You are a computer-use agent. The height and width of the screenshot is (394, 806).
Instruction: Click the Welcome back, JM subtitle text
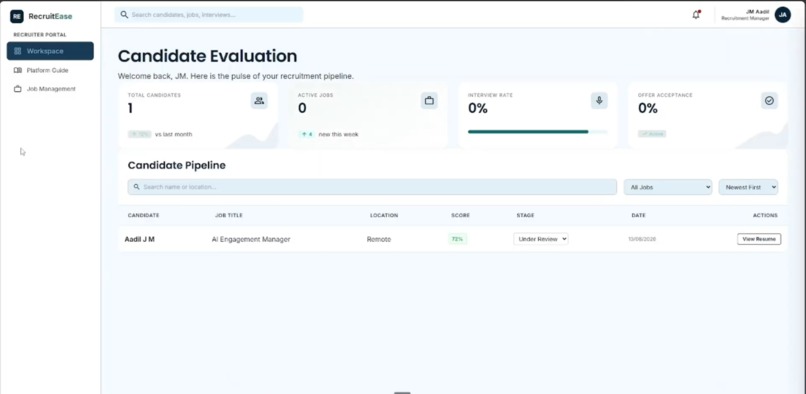[236, 76]
